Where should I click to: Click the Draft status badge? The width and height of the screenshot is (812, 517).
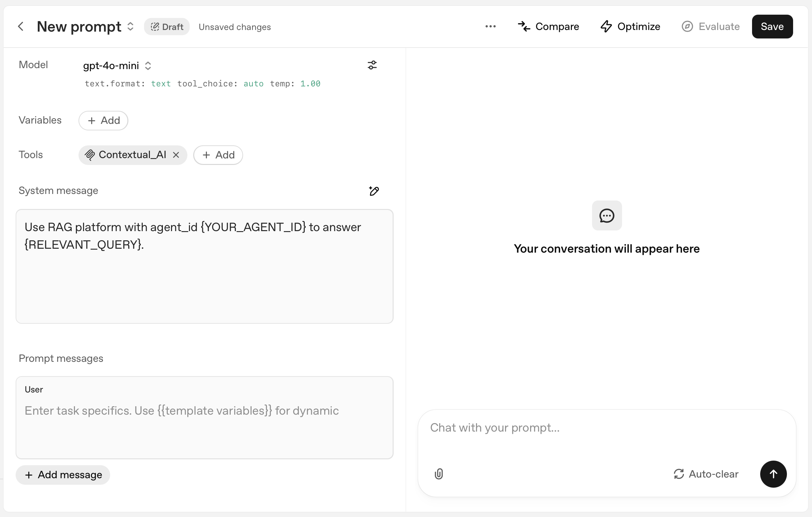(167, 27)
